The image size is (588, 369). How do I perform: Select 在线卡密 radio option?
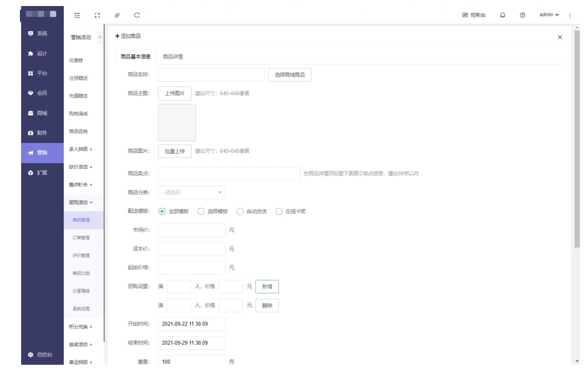(291, 211)
